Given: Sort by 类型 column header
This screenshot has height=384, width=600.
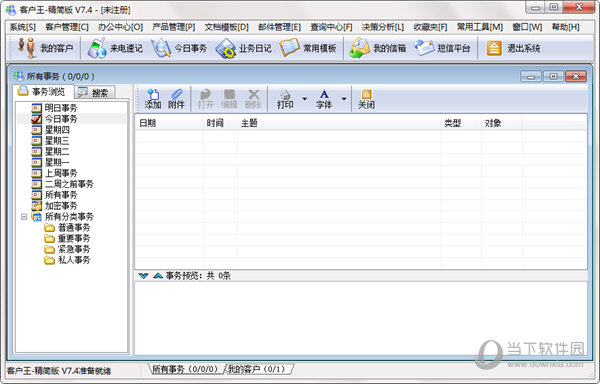Looking at the screenshot, I should (461, 123).
